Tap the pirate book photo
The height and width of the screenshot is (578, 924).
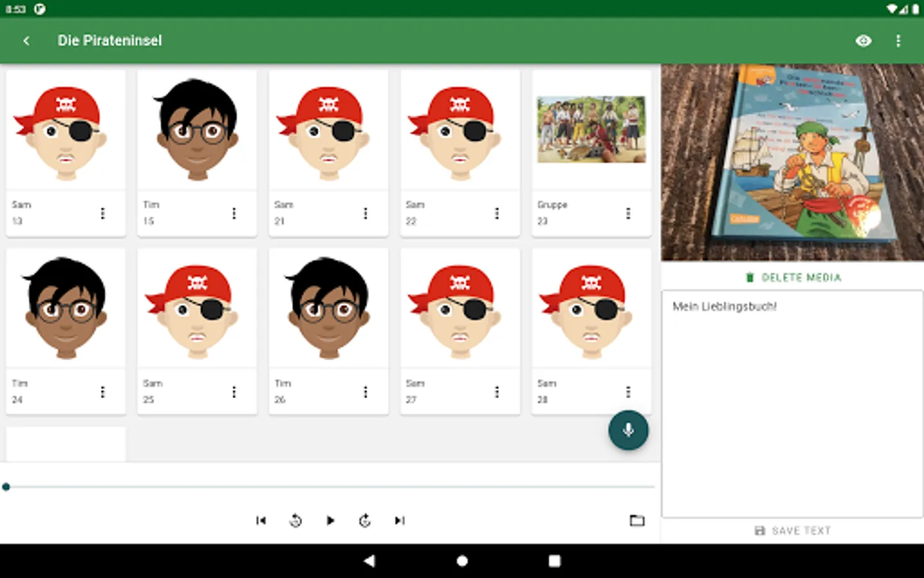pos(792,162)
